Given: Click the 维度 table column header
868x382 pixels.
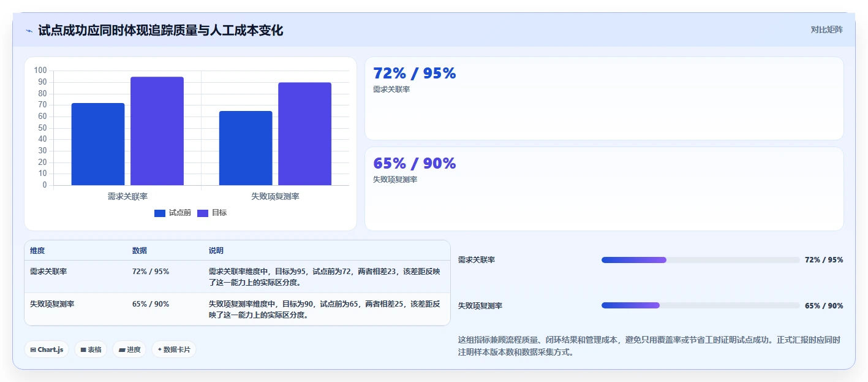Looking at the screenshot, I should [37, 251].
